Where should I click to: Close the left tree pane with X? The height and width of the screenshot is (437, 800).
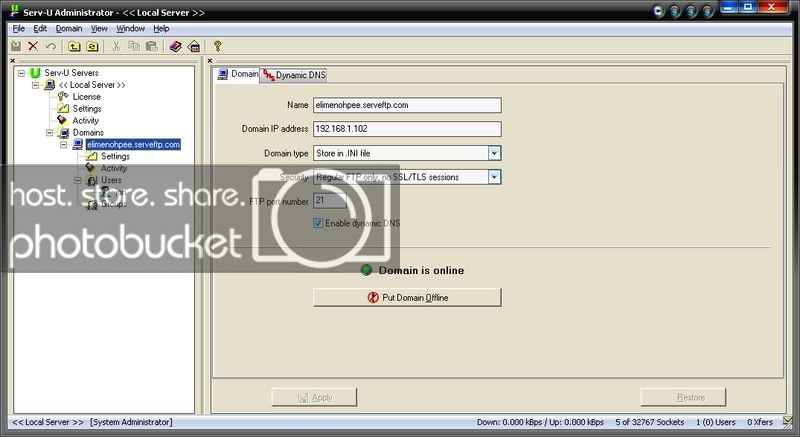pyautogui.click(x=12, y=61)
